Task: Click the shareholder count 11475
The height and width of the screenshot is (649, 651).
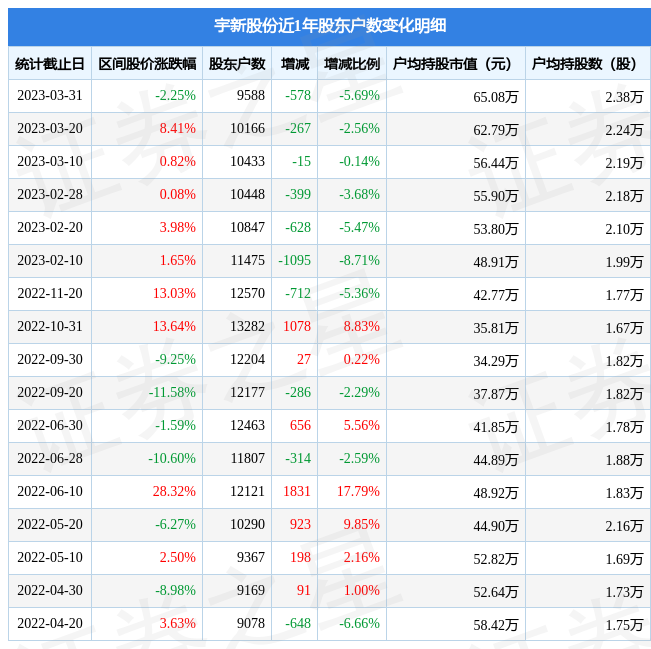Action: point(247,260)
